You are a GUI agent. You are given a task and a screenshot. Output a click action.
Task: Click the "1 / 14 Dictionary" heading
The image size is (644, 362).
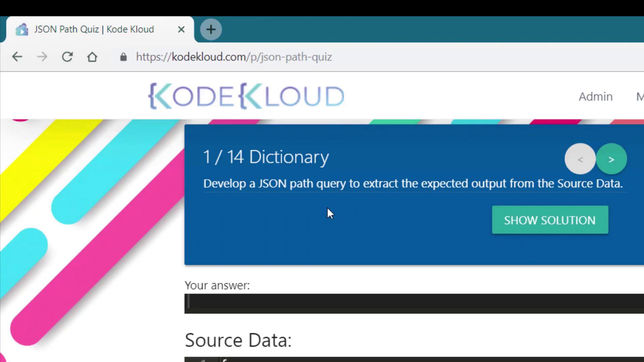266,157
